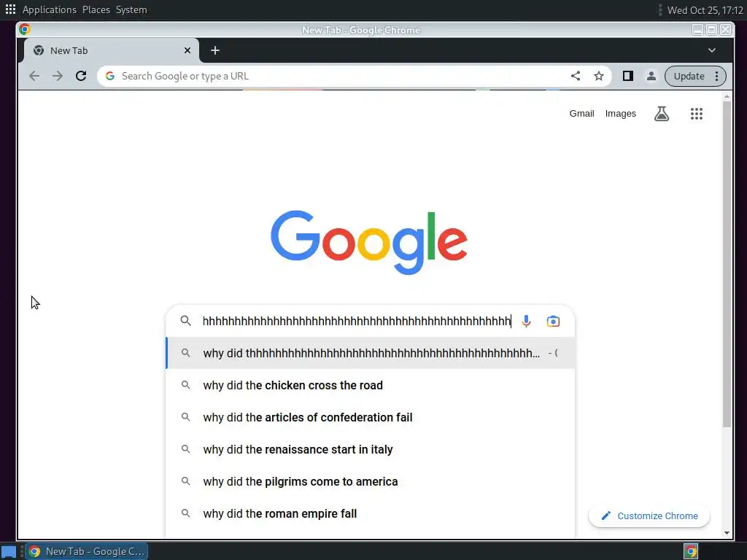Click the page vertical scrollbar thumb
747x560 pixels.
click(727, 264)
